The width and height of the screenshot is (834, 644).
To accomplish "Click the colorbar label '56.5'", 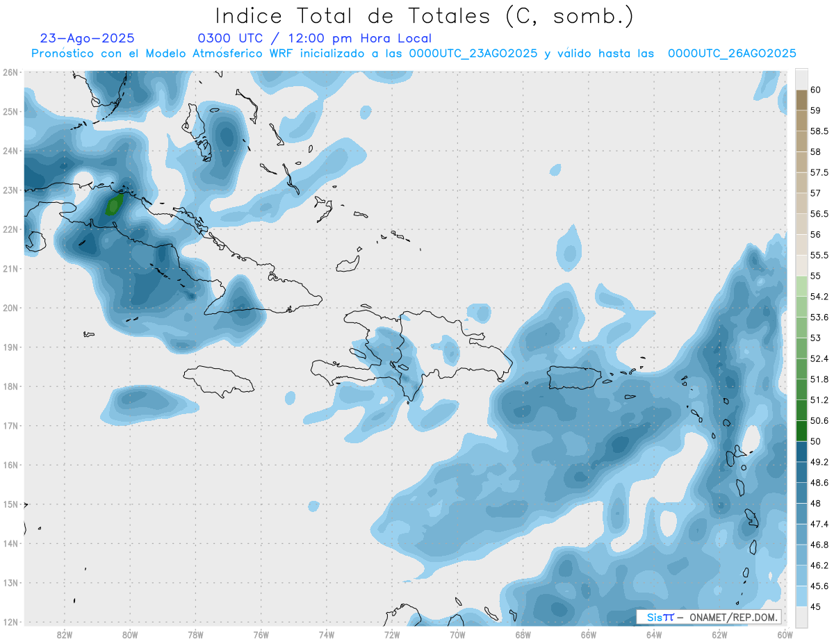I will point(819,214).
